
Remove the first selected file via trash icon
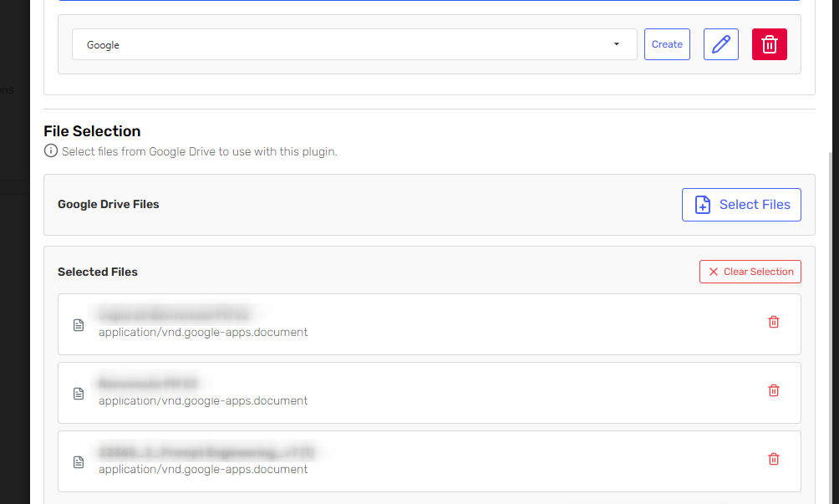[773, 322]
